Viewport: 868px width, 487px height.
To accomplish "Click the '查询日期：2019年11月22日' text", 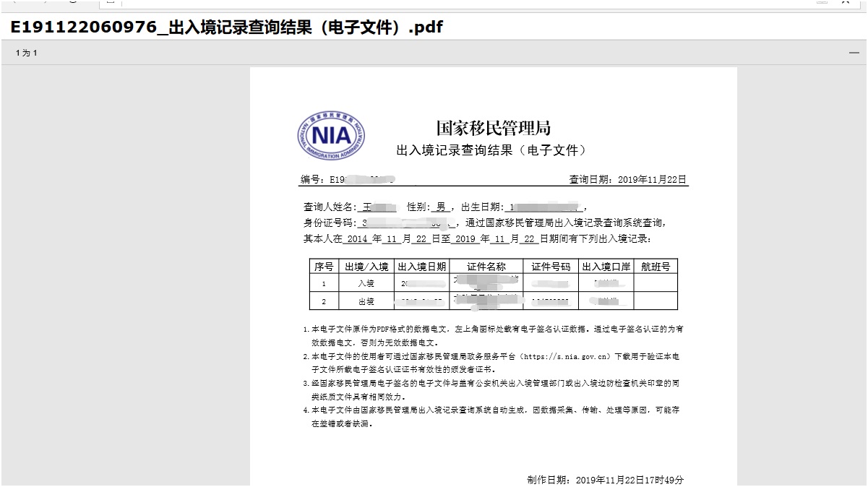I will [628, 179].
